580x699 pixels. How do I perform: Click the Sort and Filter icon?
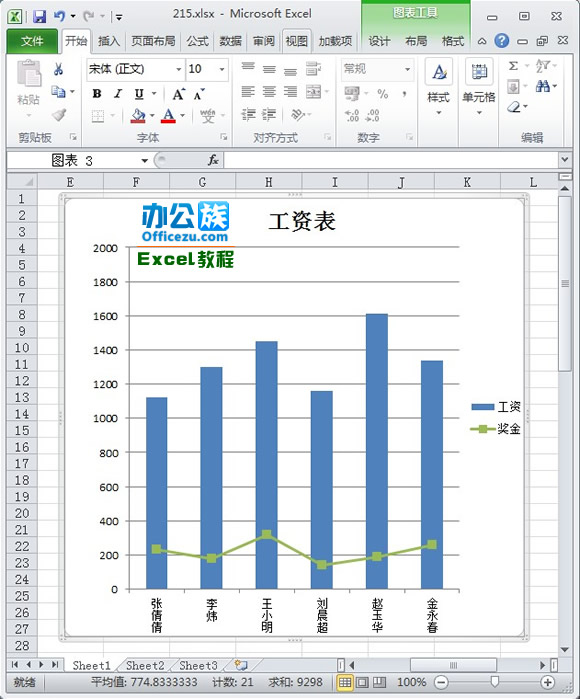[x=543, y=66]
